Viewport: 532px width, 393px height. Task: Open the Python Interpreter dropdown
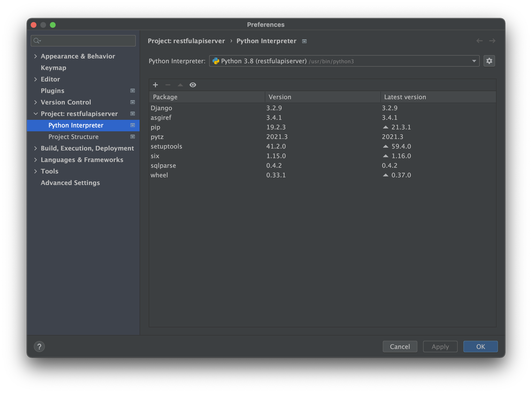click(x=344, y=61)
